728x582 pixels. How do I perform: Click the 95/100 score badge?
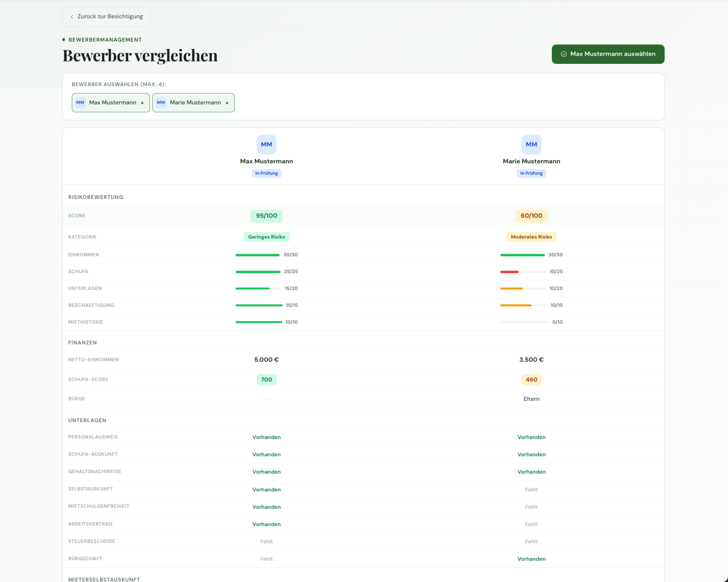266,216
